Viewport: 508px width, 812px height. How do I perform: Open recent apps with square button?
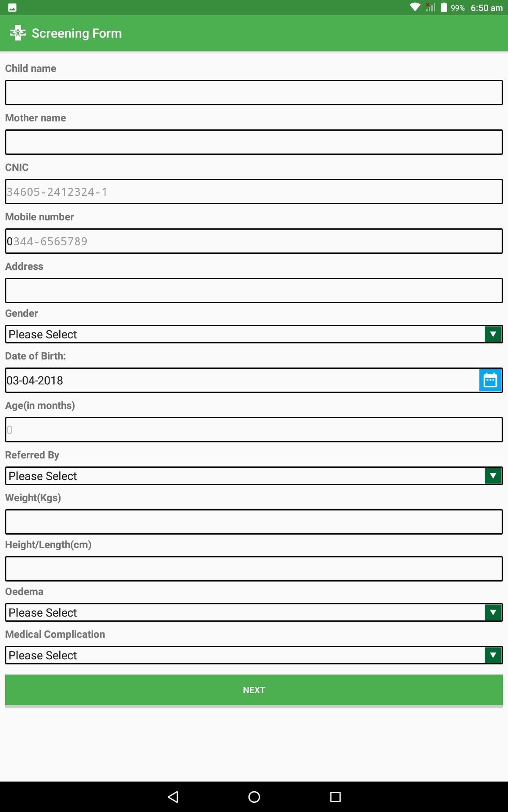pyautogui.click(x=335, y=797)
